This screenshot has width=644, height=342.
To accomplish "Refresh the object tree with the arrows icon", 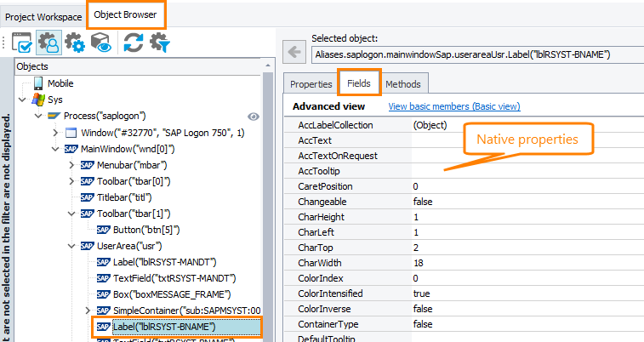I will (x=133, y=43).
